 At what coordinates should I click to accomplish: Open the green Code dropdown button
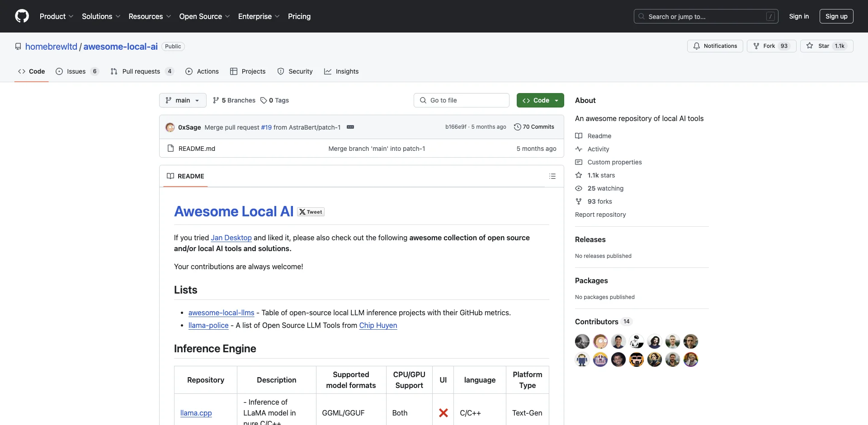tap(540, 100)
